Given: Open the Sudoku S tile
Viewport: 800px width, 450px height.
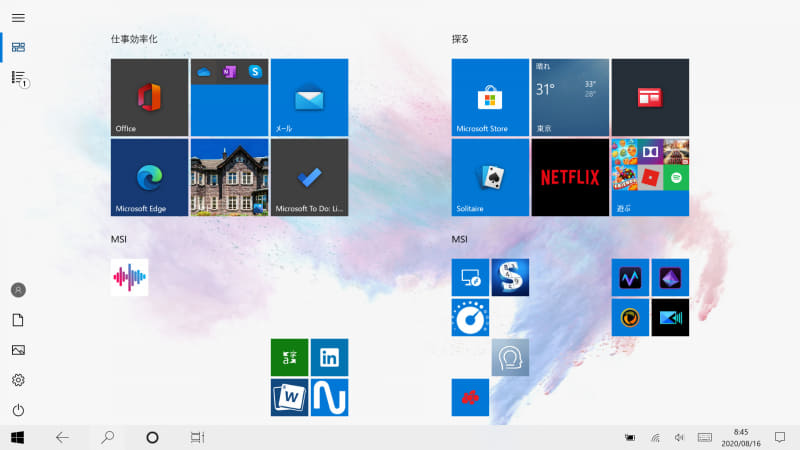Looking at the screenshot, I should [x=510, y=277].
